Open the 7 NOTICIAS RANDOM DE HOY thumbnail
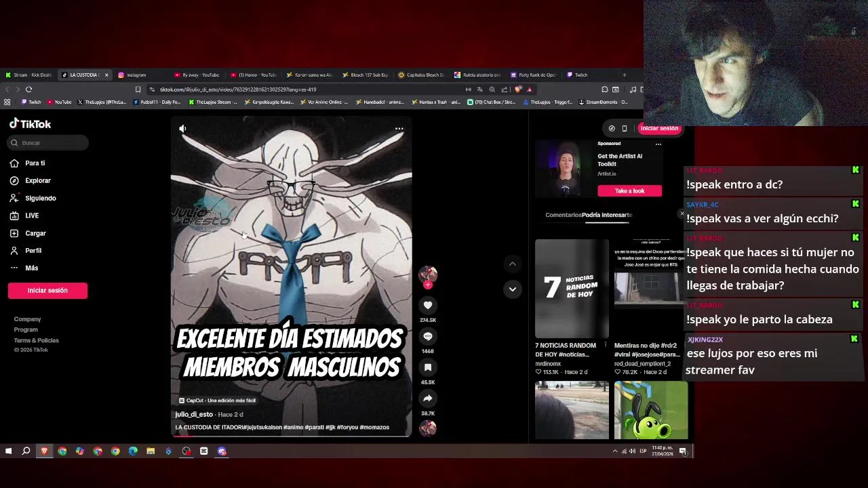 [x=572, y=288]
